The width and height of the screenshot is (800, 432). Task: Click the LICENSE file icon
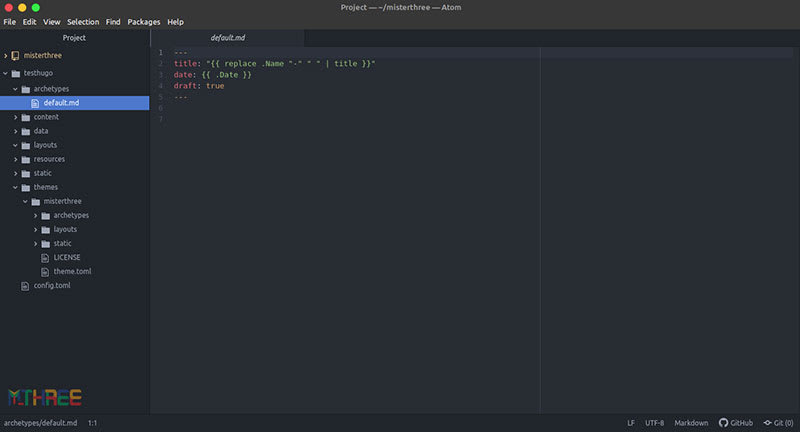pyautogui.click(x=45, y=258)
